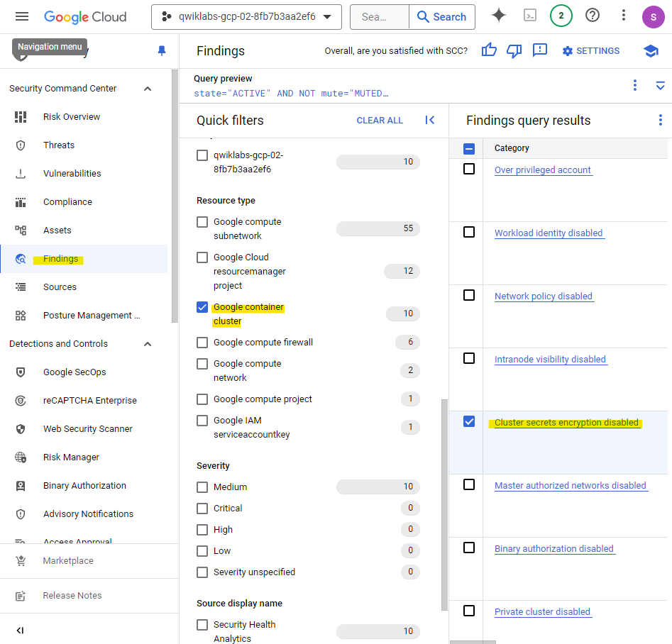Viewport: 672px width, 644px height.
Task: Collapse the Quick filters panel arrow
Action: (430, 120)
